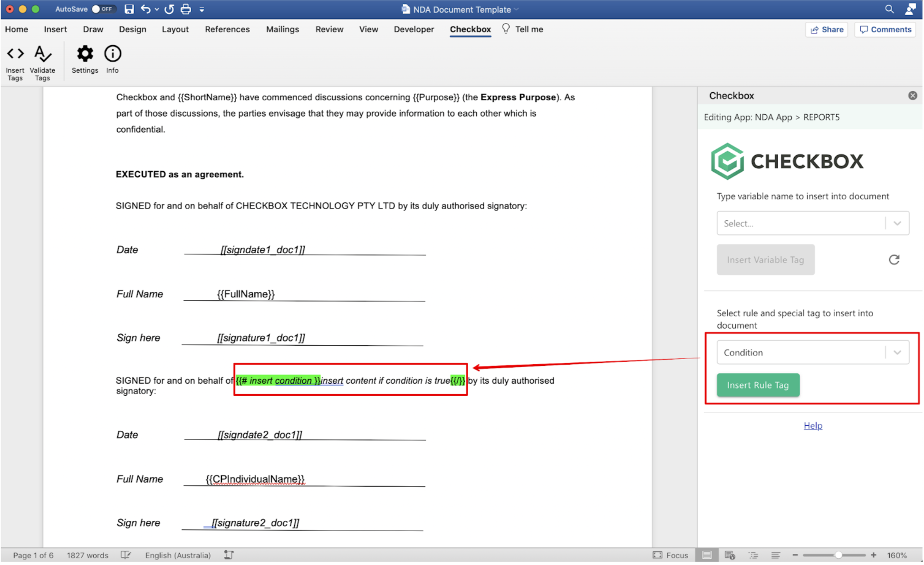Zoom out with minus icon
This screenshot has height=565, width=924.
(x=795, y=555)
